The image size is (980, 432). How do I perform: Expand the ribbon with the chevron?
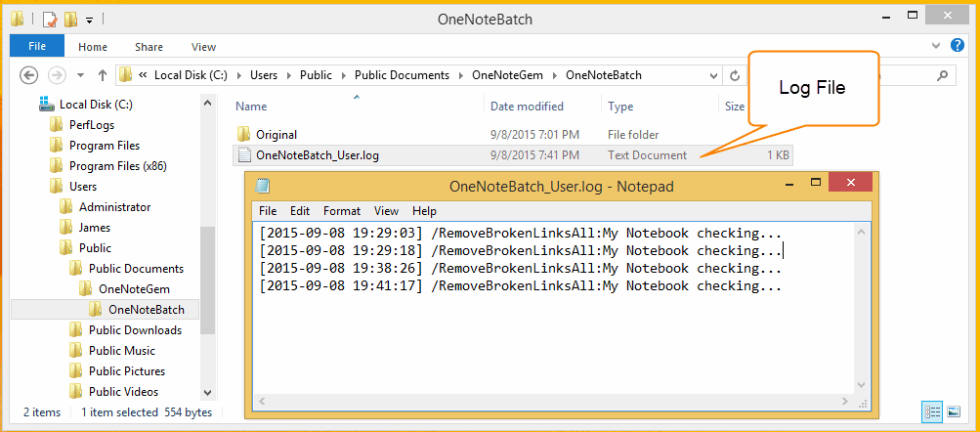pyautogui.click(x=936, y=46)
